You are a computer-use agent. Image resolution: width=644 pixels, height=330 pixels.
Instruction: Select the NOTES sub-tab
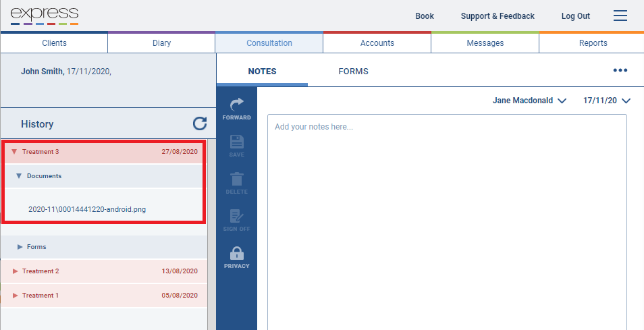[262, 72]
